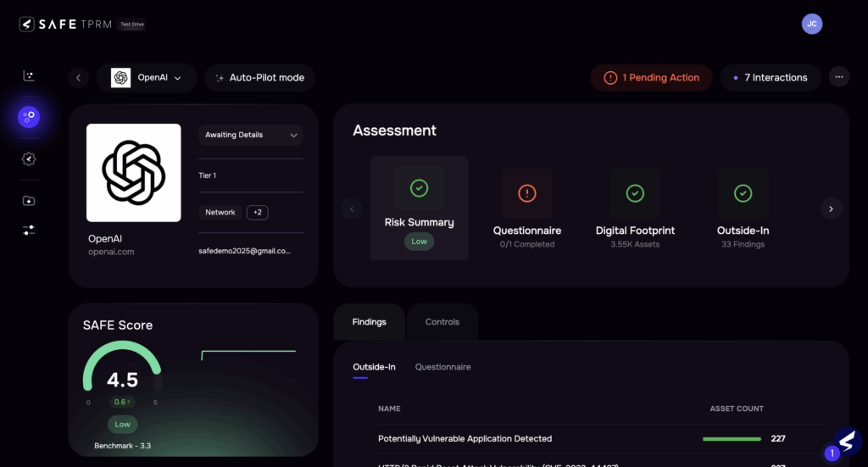
Task: Enable Auto-Pilot mode
Action: (259, 78)
